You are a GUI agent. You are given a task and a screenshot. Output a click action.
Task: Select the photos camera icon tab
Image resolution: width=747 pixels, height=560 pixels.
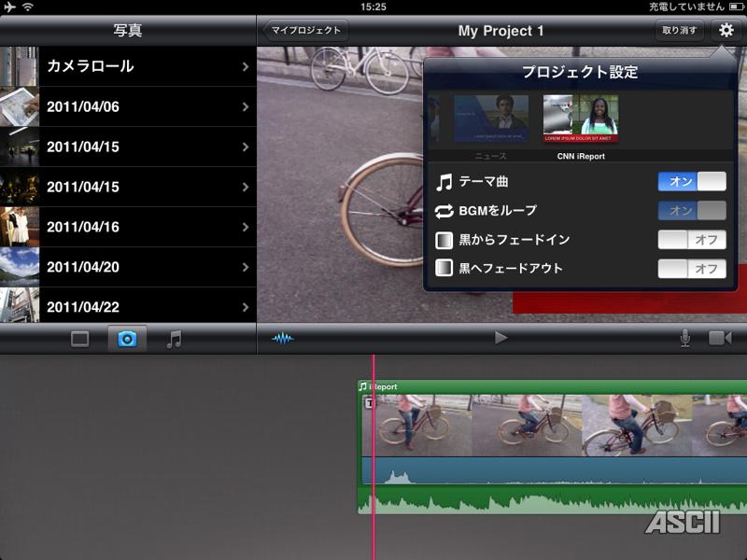pyautogui.click(x=127, y=340)
